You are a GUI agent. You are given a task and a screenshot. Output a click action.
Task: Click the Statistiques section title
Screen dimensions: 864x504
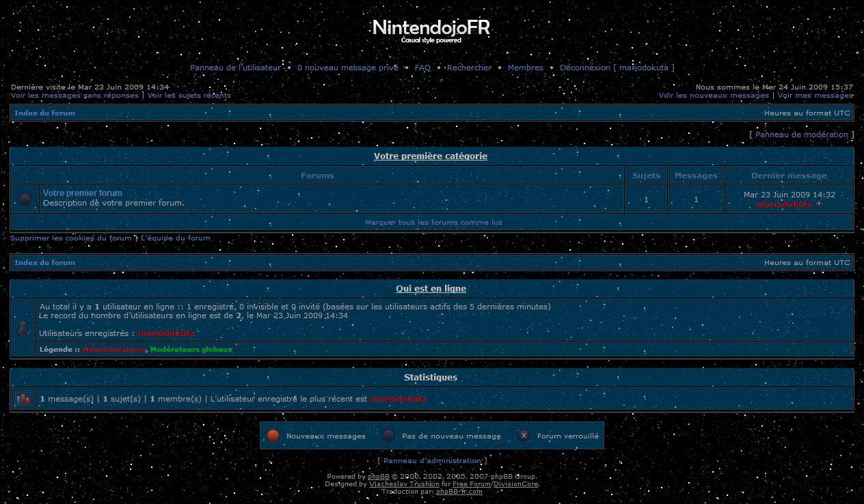pyautogui.click(x=431, y=378)
